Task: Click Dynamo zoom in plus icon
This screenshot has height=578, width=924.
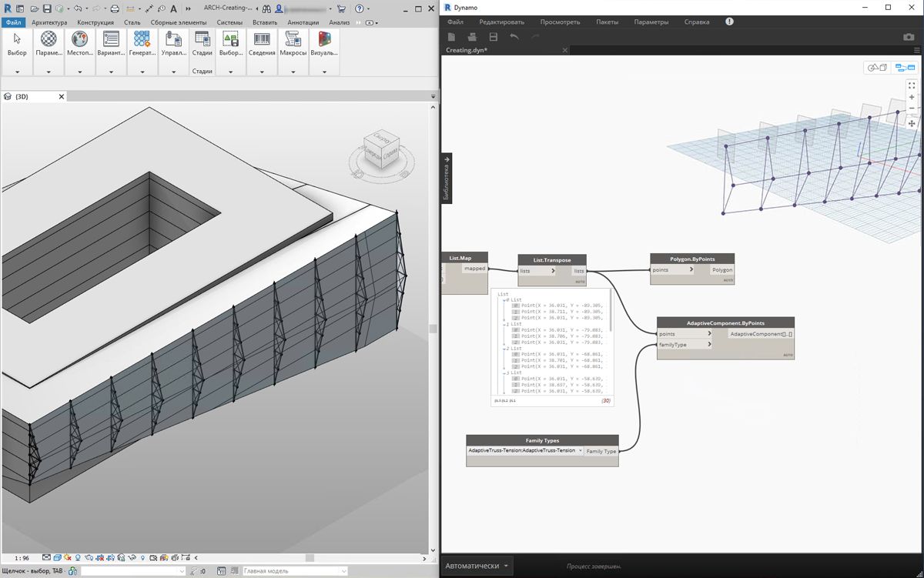Action: 912,98
